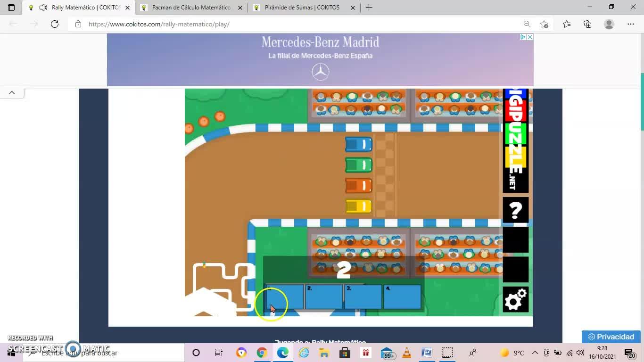Show hidden system tray icons
The width and height of the screenshot is (644, 362).
(x=535, y=353)
